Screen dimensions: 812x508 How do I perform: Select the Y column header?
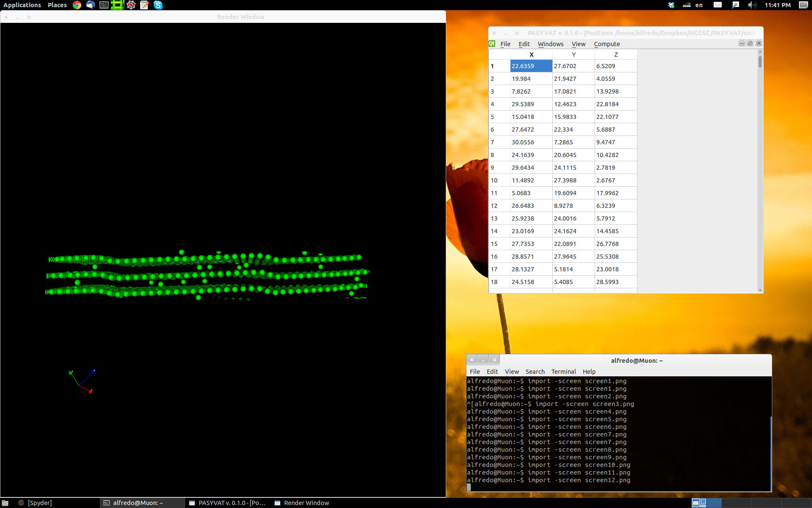pos(573,55)
